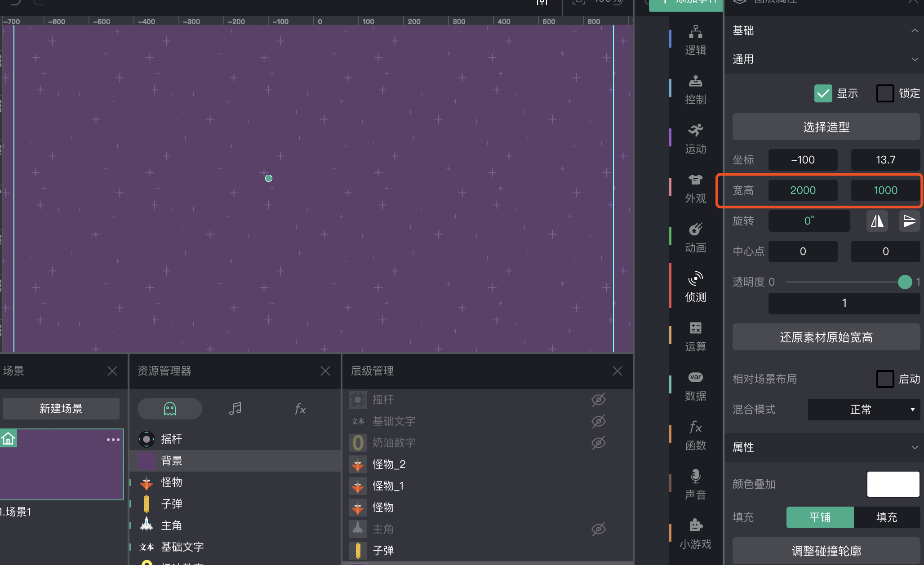Image resolution: width=924 pixels, height=565 pixels.
Task: Click the height field showing 1000
Action: [885, 190]
